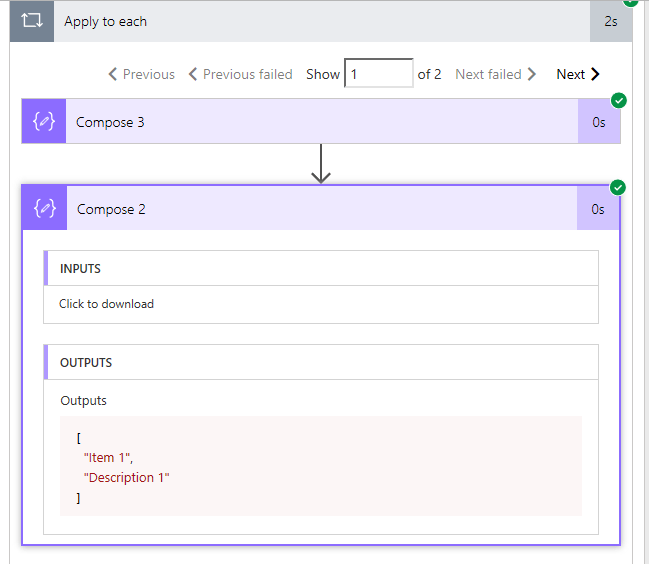Click the INPUTS section header

tap(321, 268)
